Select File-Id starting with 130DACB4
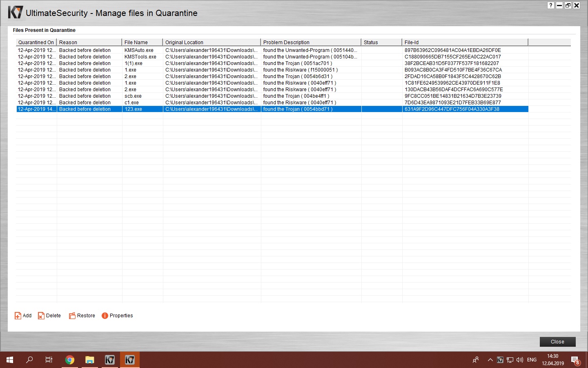 coord(454,90)
